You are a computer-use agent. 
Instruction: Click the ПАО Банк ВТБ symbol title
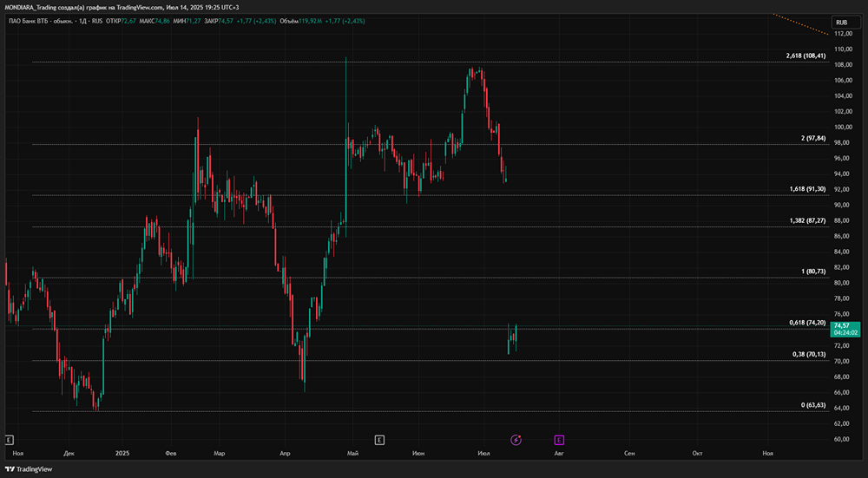(x=45, y=18)
